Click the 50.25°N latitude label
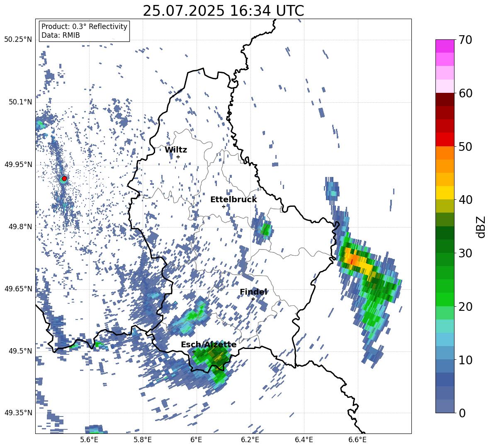491x448 pixels. tap(18, 40)
